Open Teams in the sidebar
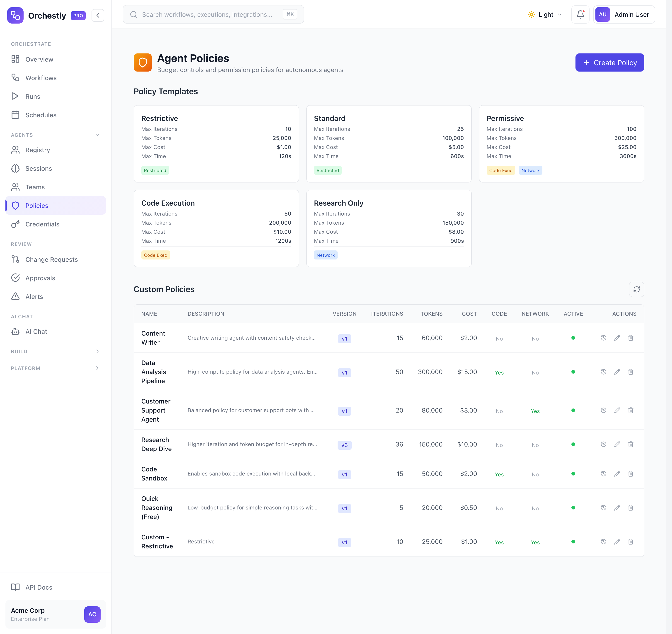This screenshot has height=634, width=672. (56, 187)
